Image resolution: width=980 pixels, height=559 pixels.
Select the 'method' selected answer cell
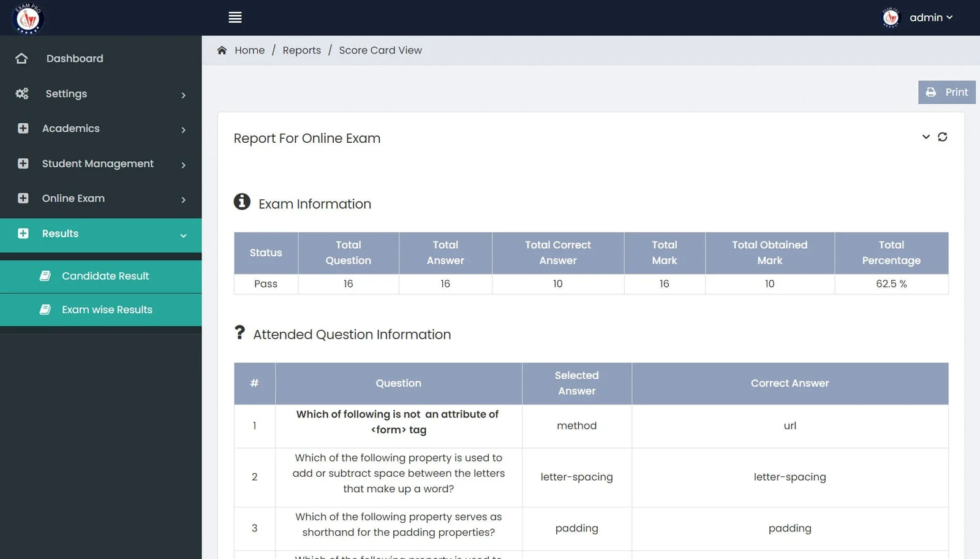[577, 426]
